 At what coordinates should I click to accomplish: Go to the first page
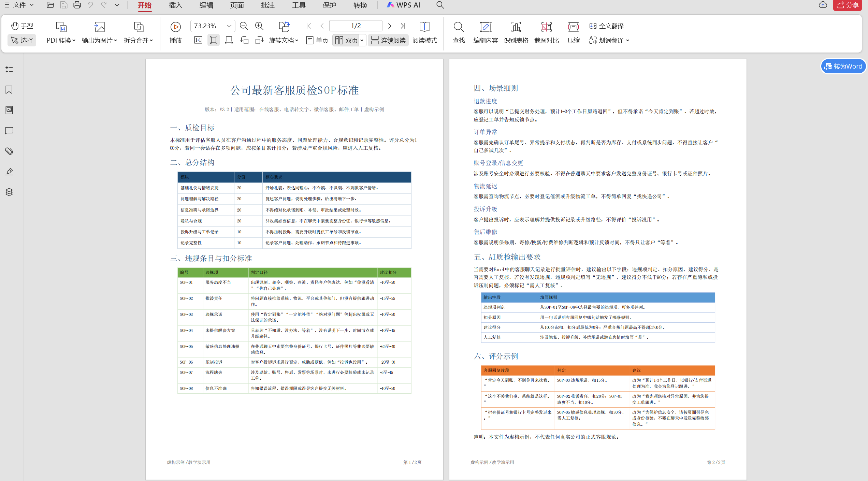coord(309,26)
